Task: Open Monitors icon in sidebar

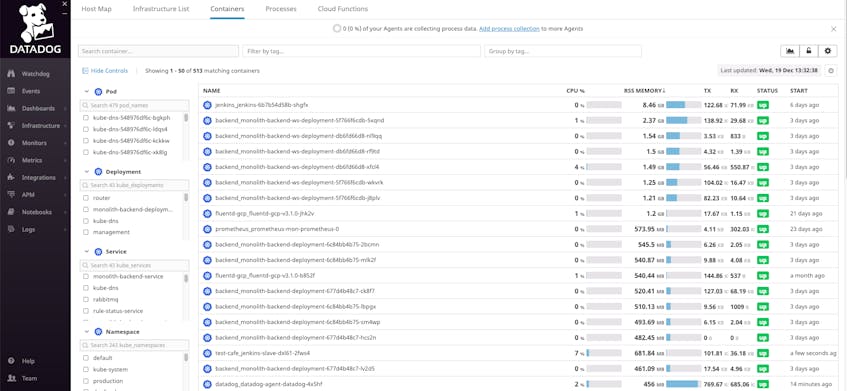Action: (11, 143)
